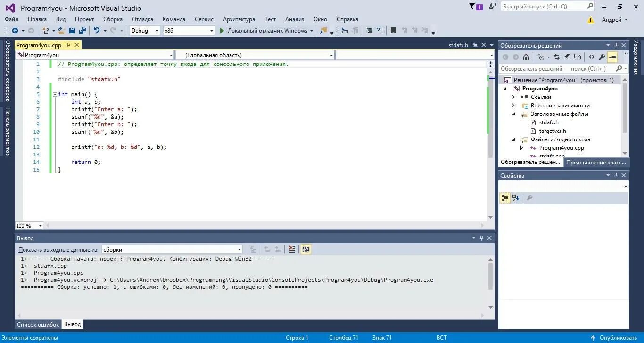The image size is (644, 343).
Task: Show all files in Solution Explorer
Action: 577,57
